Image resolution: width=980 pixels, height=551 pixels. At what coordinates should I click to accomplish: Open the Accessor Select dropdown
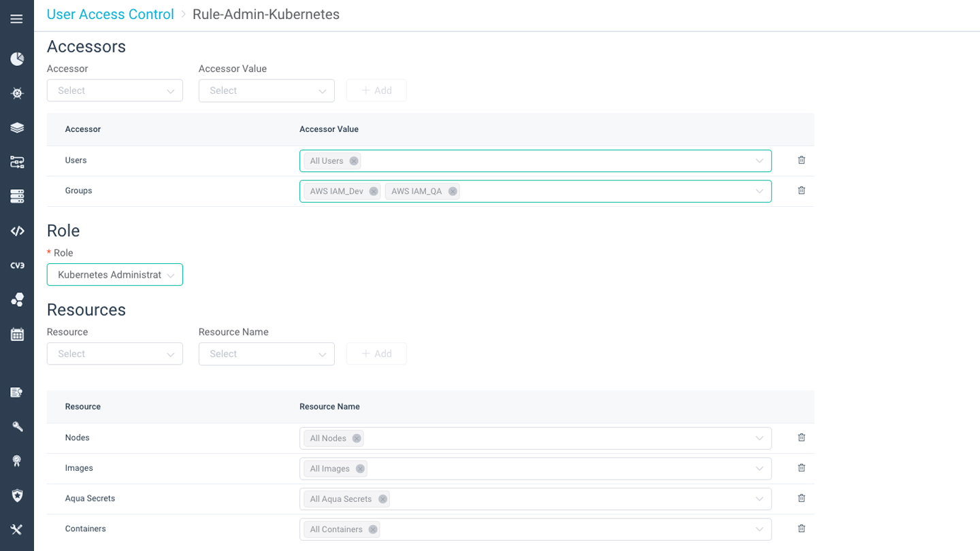[114, 90]
